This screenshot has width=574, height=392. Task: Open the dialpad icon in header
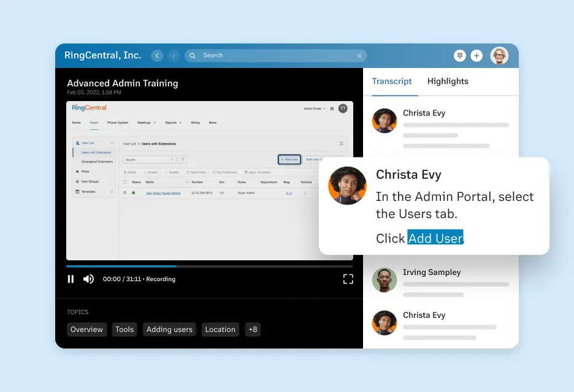pyautogui.click(x=459, y=56)
